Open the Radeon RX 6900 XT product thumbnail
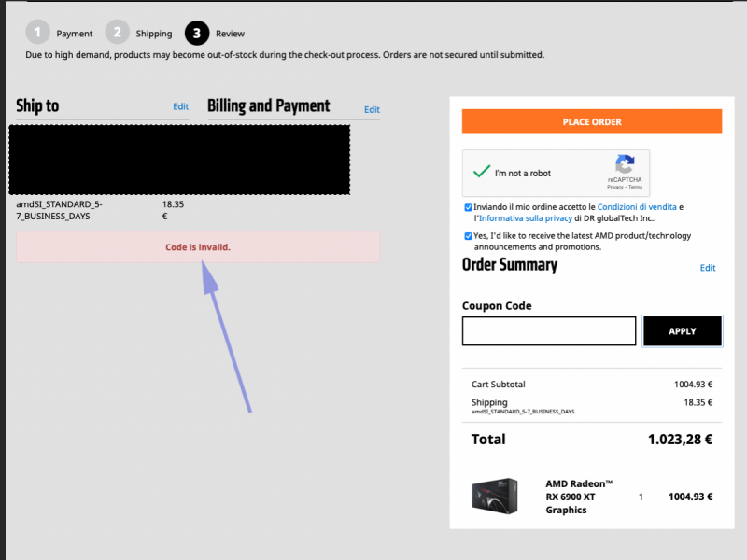This screenshot has height=560, width=747. click(495, 497)
